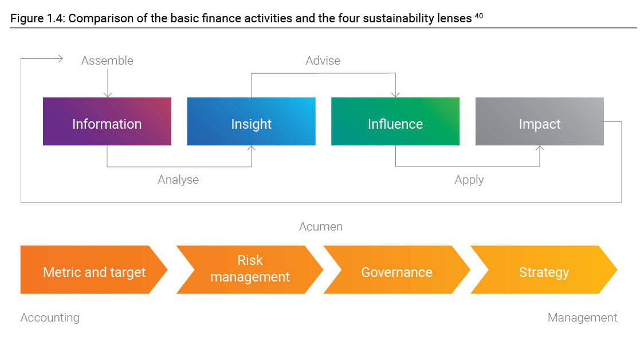644x341 pixels.
Task: Click the footnote 40 superscript
Action: (479, 16)
